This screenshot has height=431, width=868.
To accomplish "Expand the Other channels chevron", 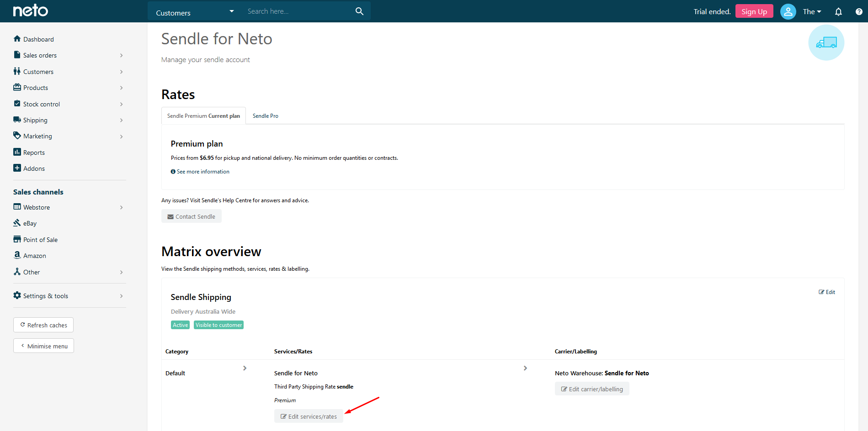I will click(121, 272).
